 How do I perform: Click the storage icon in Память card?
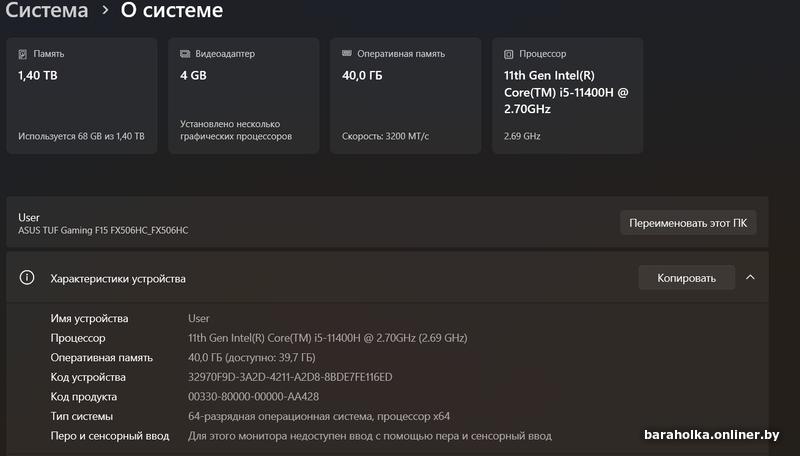point(23,54)
